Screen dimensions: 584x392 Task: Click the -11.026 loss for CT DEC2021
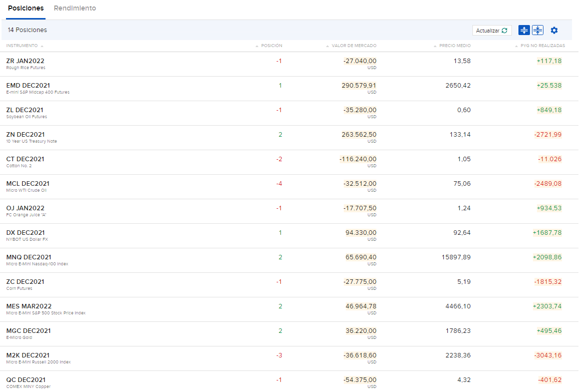coord(549,159)
